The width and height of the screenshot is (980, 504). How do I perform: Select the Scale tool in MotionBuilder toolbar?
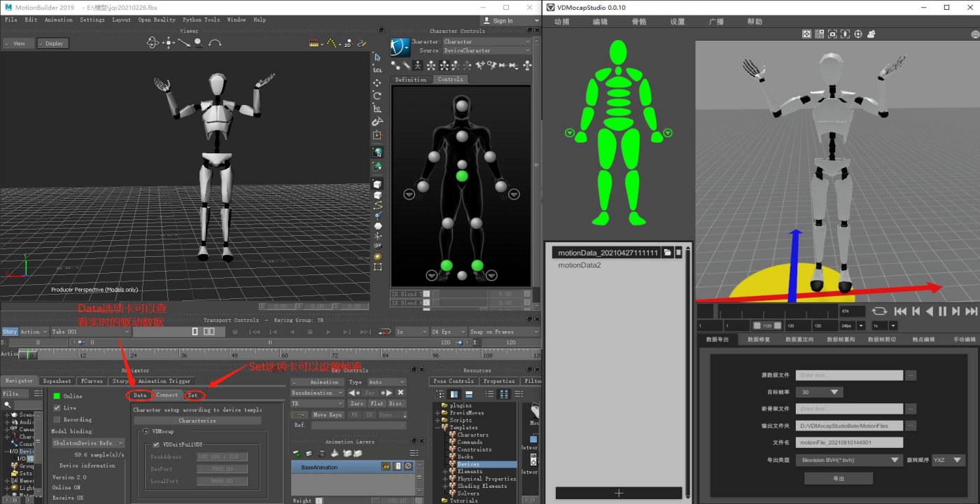(x=377, y=108)
